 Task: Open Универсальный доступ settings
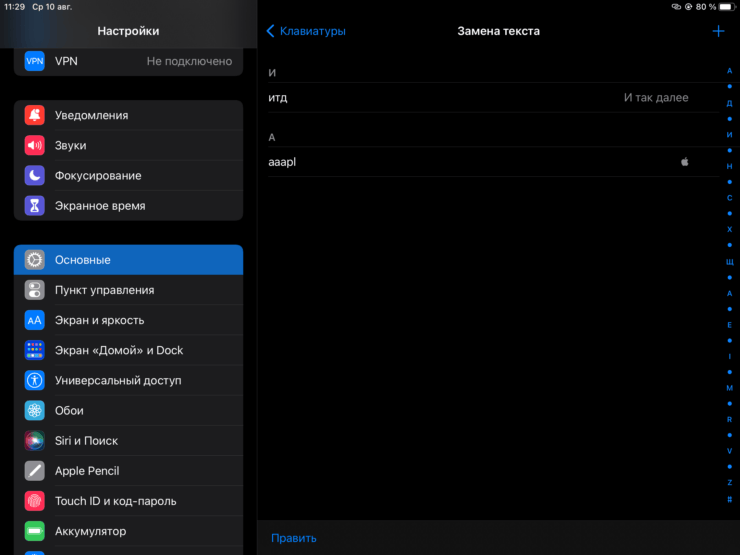click(128, 381)
